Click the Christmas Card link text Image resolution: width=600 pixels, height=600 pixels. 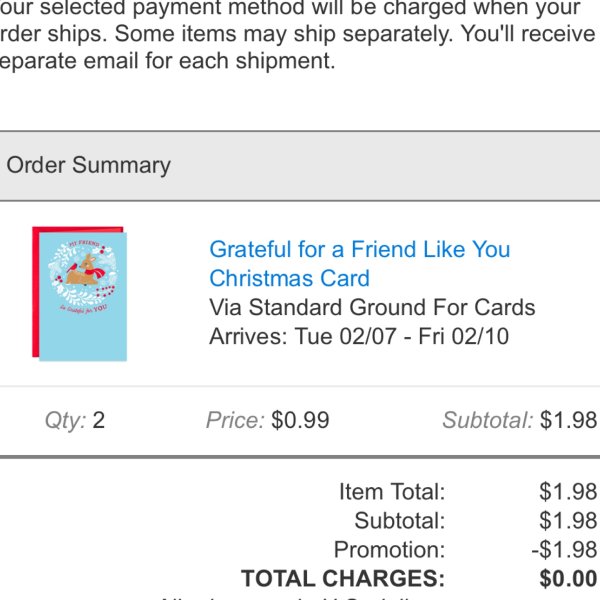tap(290, 278)
